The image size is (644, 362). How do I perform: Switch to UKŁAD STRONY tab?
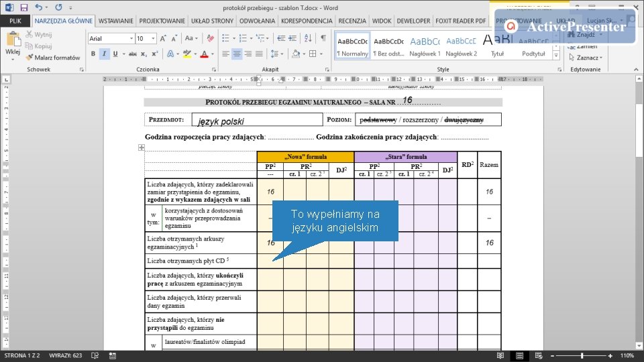click(212, 21)
